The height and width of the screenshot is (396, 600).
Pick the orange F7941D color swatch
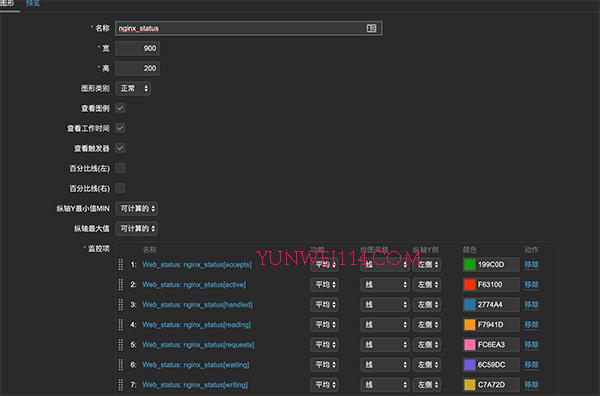470,325
